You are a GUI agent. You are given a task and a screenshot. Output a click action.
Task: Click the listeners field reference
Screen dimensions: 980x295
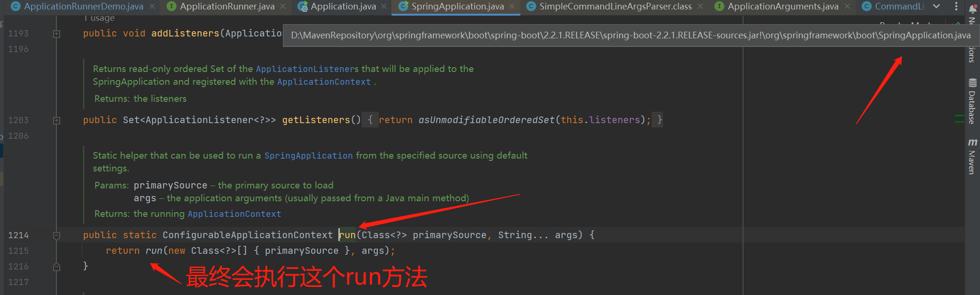pos(615,120)
